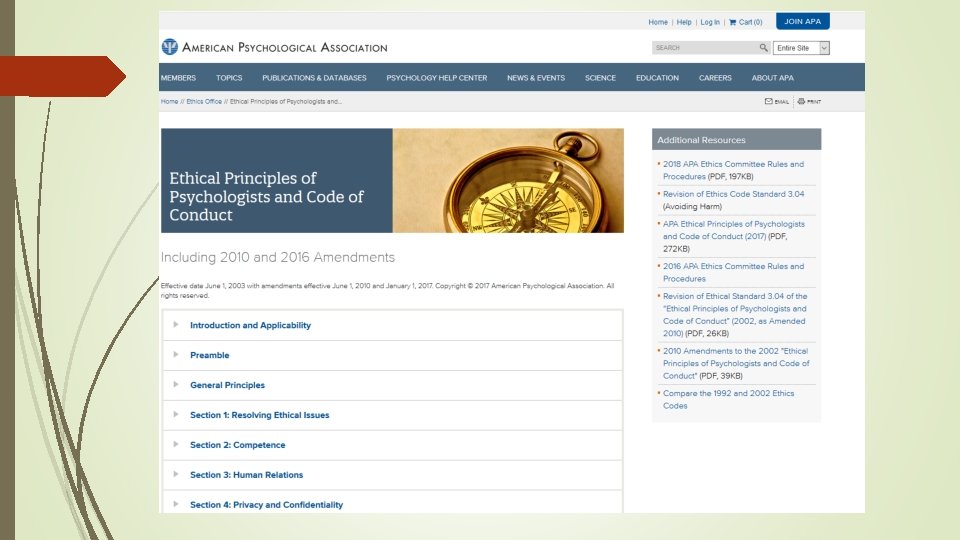960x540 pixels.
Task: Open News & Events menu
Action: [x=536, y=78]
